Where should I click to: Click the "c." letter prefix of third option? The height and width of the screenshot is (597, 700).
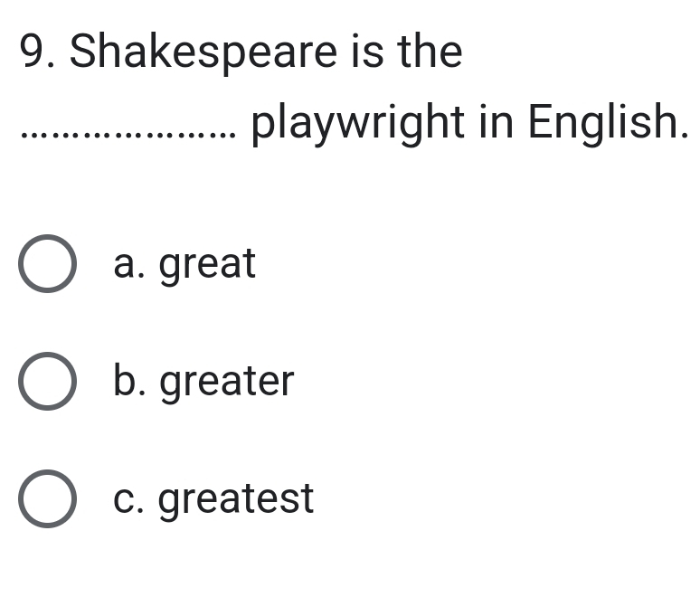click(131, 498)
